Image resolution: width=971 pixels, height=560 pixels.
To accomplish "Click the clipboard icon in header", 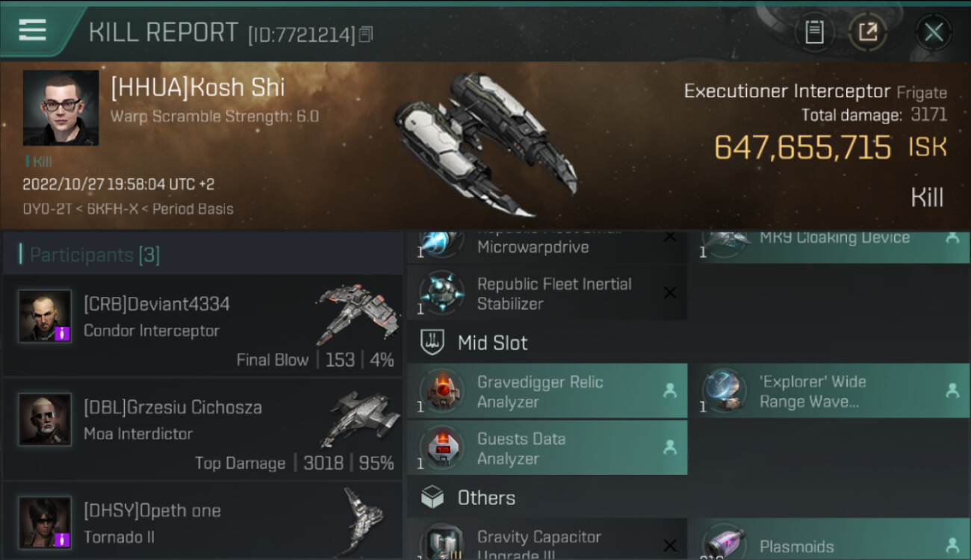I will click(814, 32).
